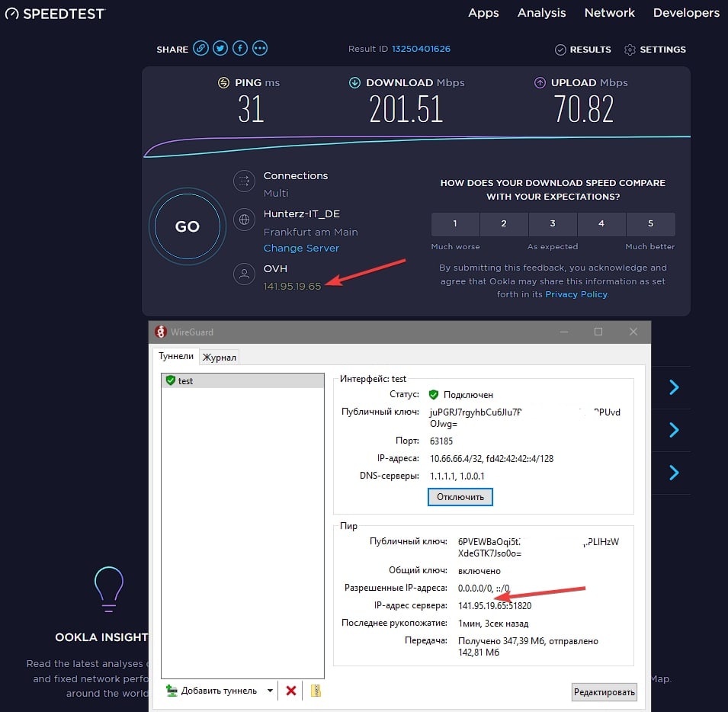The width and height of the screenshot is (728, 712).
Task: Rate download speed 2
Action: tap(504, 224)
